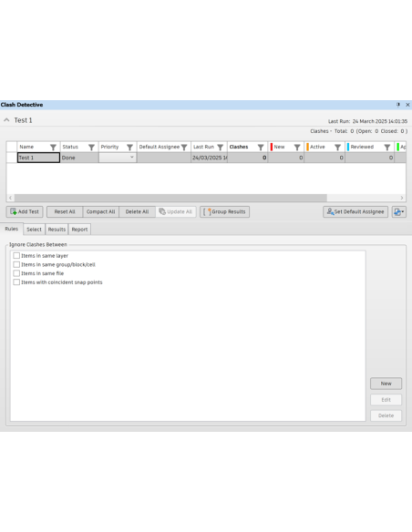Select the Test 1 name cell
Viewport: 412px width, 532px height.
pyautogui.click(x=38, y=158)
